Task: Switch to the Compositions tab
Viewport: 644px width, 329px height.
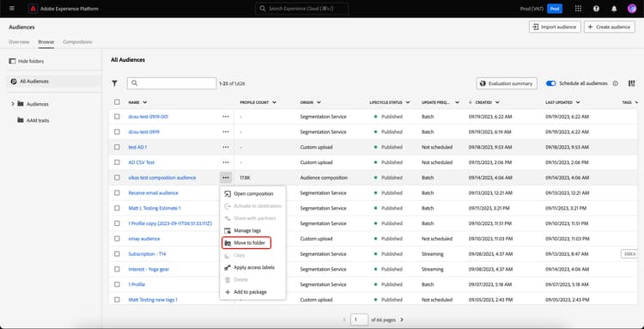Action: point(77,42)
